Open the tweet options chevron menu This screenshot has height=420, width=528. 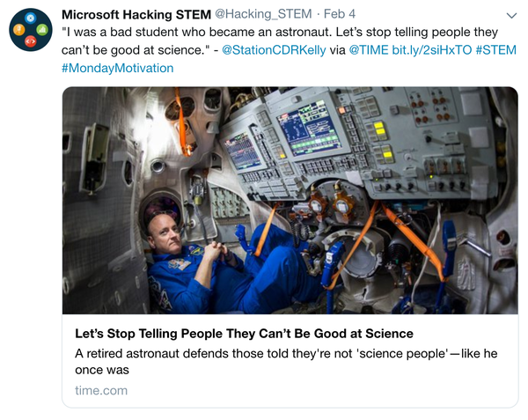pyautogui.click(x=511, y=16)
